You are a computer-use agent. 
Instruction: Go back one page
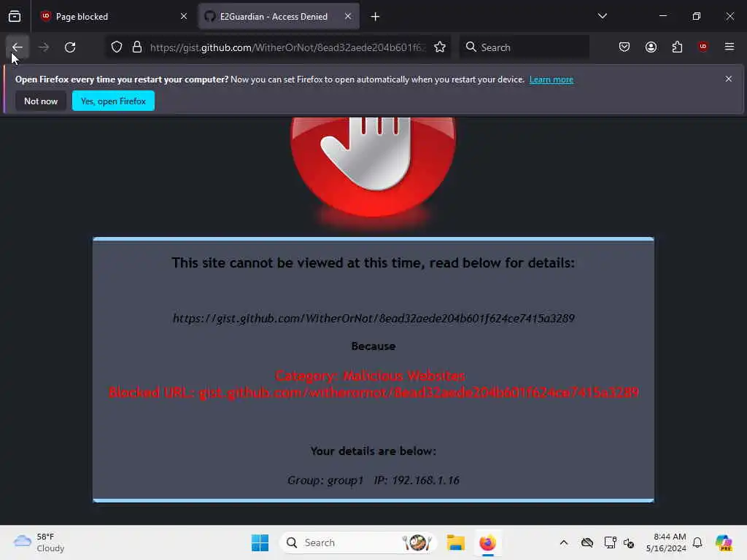coord(18,47)
